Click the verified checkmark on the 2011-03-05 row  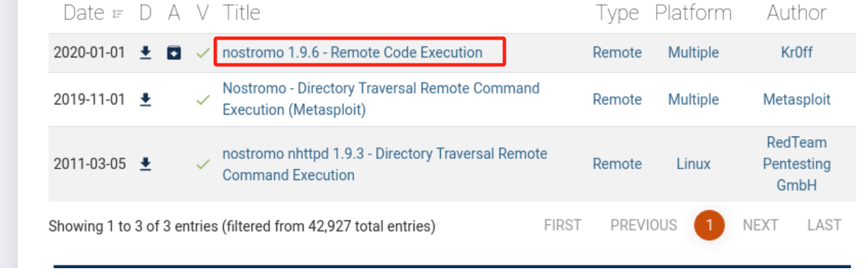coord(202,164)
